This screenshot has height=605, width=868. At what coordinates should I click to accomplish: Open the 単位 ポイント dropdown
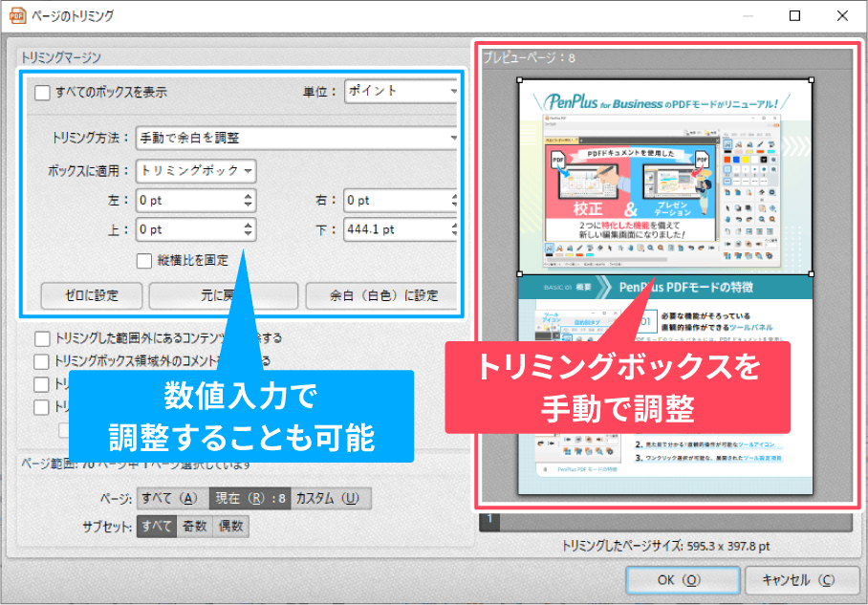click(x=401, y=92)
